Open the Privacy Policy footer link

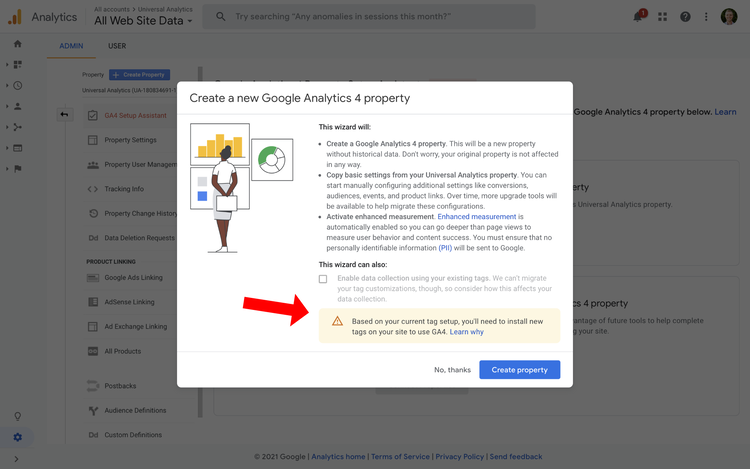click(460, 457)
